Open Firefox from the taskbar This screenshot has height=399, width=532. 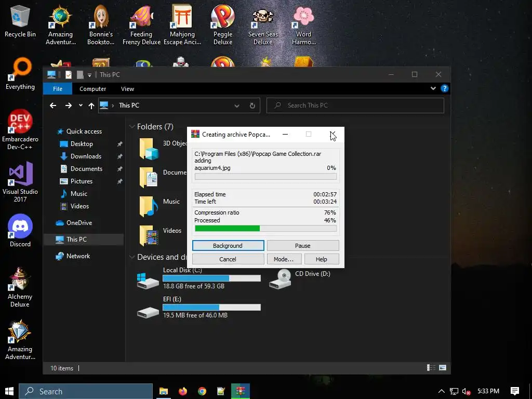click(x=183, y=391)
